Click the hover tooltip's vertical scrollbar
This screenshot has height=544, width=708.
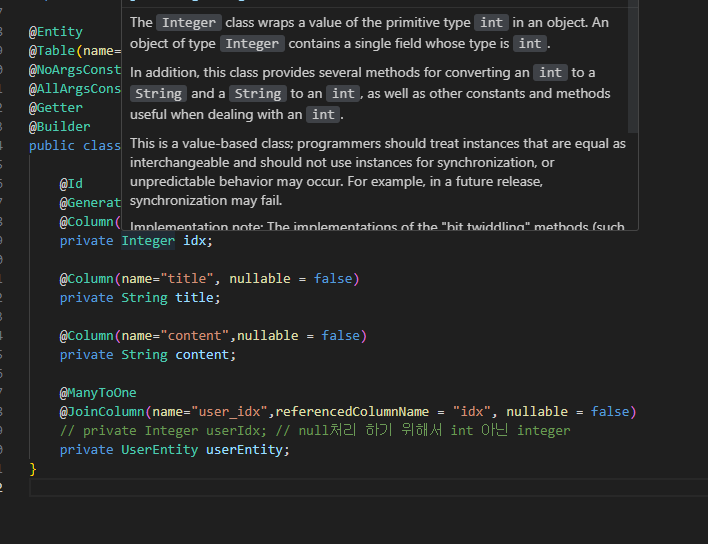pos(633,68)
